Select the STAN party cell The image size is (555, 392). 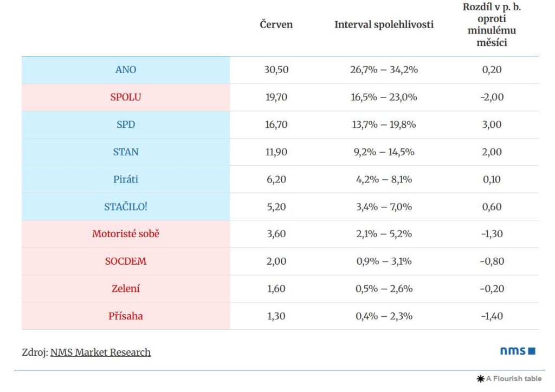point(126,152)
